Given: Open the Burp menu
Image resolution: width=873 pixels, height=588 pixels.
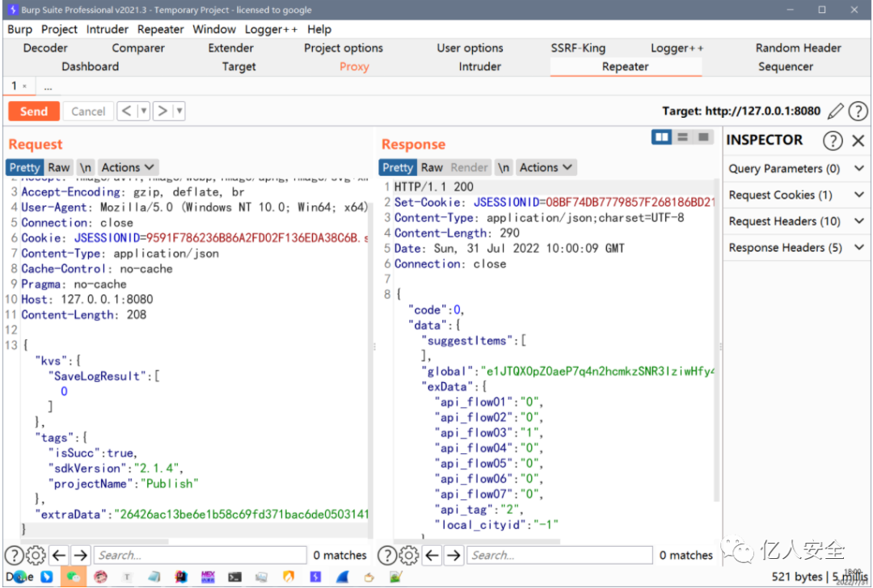Looking at the screenshot, I should [19, 30].
